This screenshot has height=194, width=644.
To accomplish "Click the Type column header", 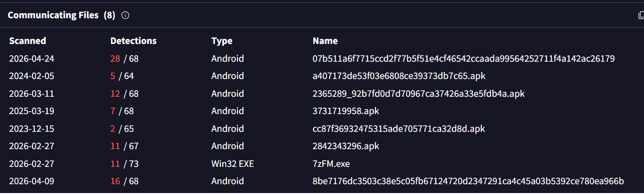I will pyautogui.click(x=222, y=41).
